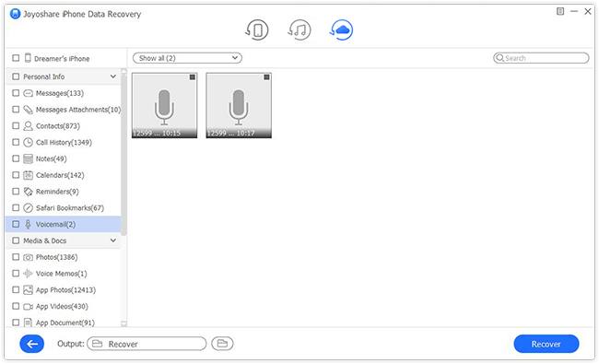Viewport: 599px width, 364px height.
Task: Select checkbox on 10:17 voicemail thumbnail
Action: tap(266, 77)
